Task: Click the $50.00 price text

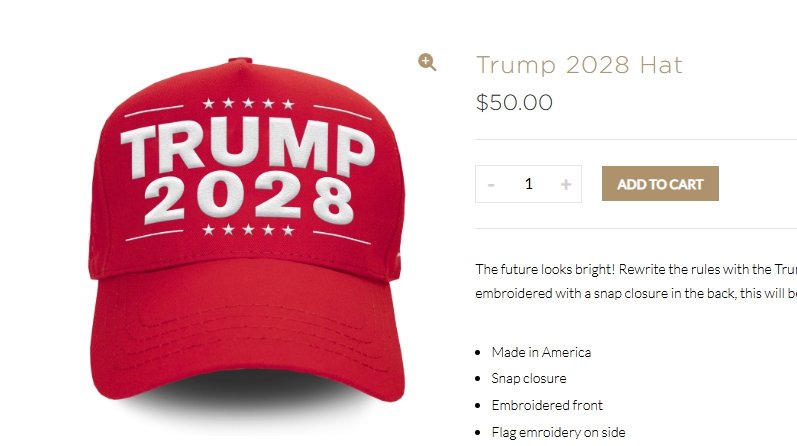Action: click(x=514, y=102)
